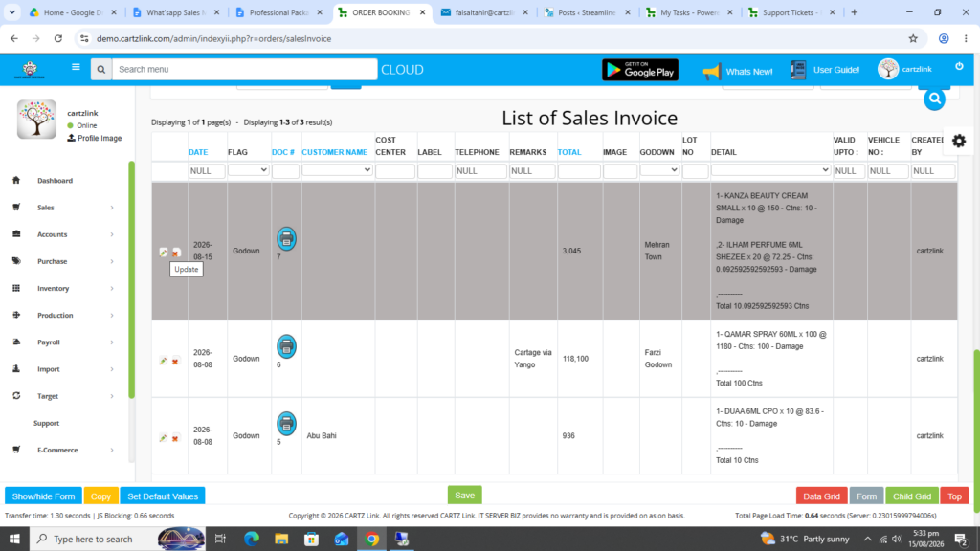Image resolution: width=980 pixels, height=551 pixels.
Task: Click Set Default Values button
Action: point(163,496)
